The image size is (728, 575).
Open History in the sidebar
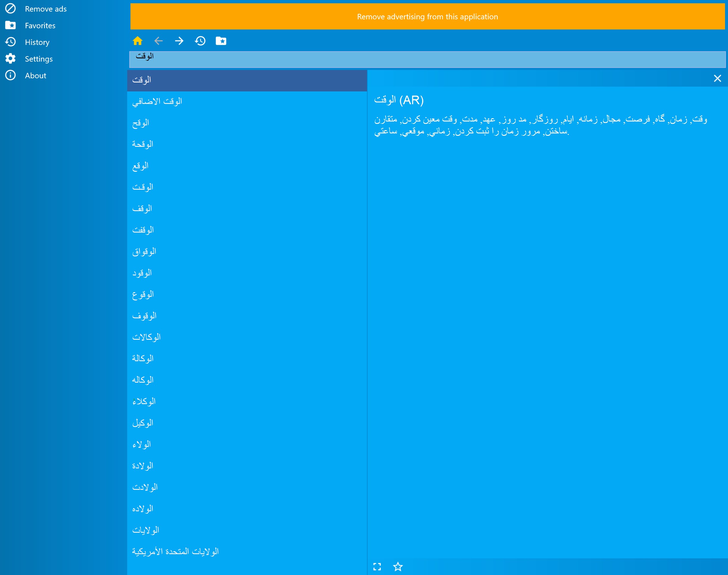coord(37,42)
